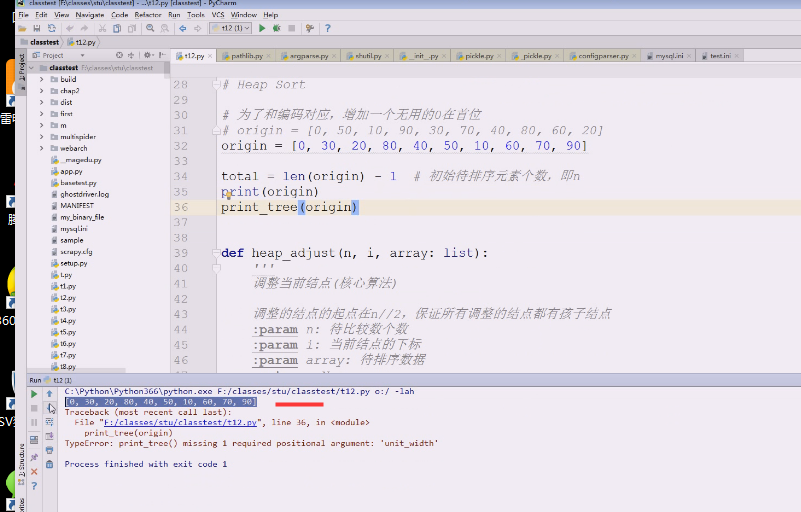This screenshot has width=801, height=512.
Task: Expand webarch folder in tree
Action: (41, 149)
